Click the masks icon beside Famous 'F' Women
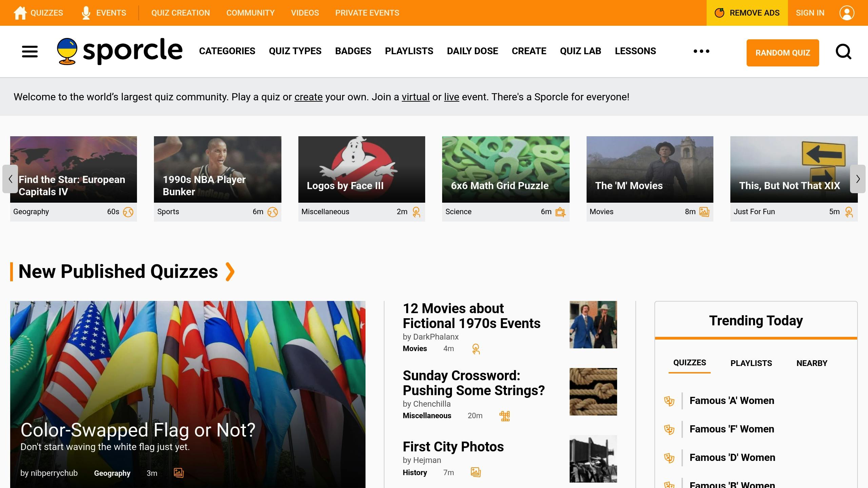 [669, 429]
